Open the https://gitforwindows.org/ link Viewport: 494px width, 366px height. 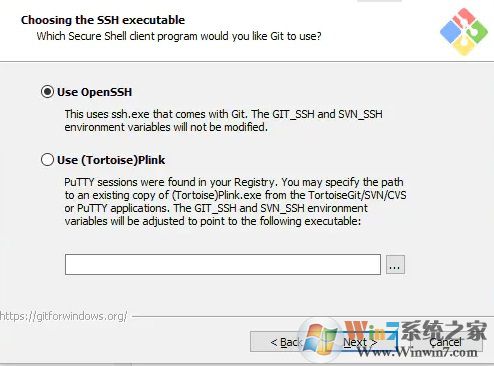pyautogui.click(x=63, y=316)
